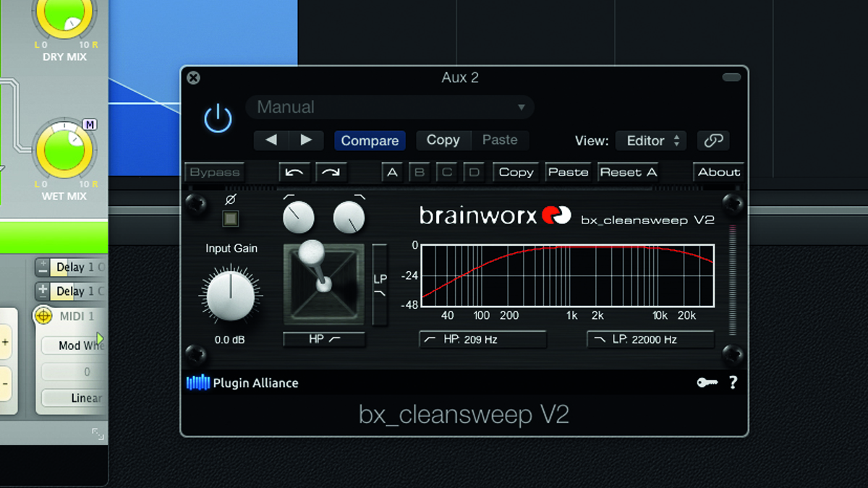
Task: Click the bx_cleansweep V2 title at bottom
Action: pos(464,415)
